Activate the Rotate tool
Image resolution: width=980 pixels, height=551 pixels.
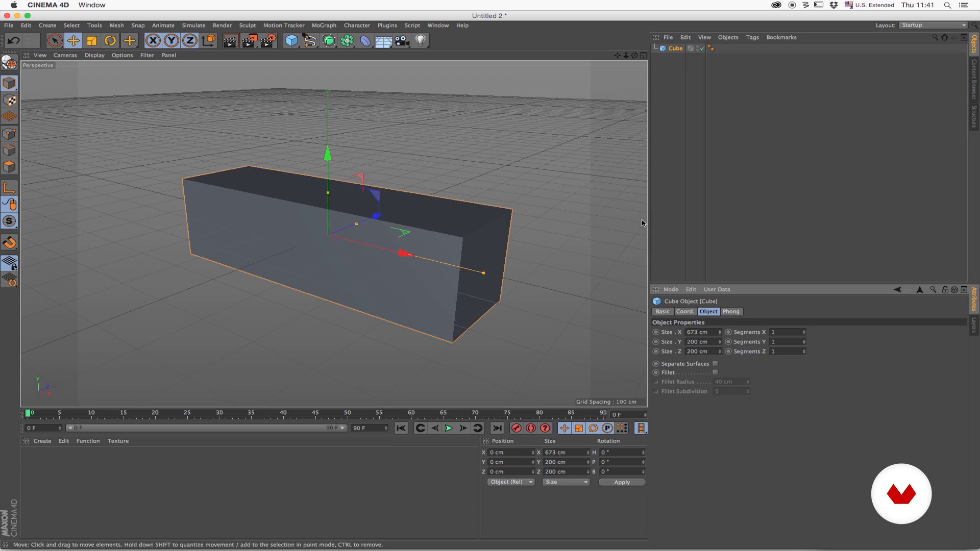pyautogui.click(x=110, y=41)
